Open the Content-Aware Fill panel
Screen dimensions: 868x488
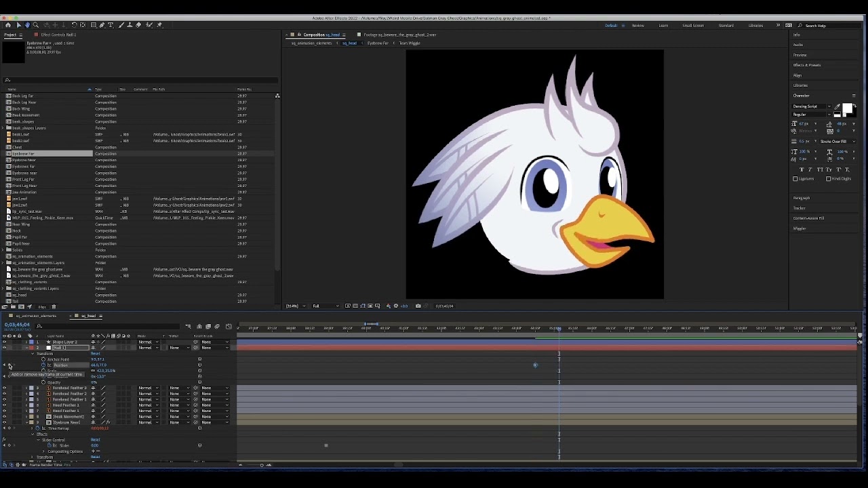[x=808, y=218]
